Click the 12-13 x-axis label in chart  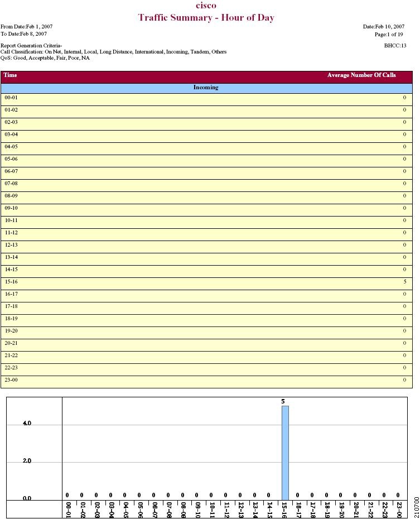(x=241, y=510)
